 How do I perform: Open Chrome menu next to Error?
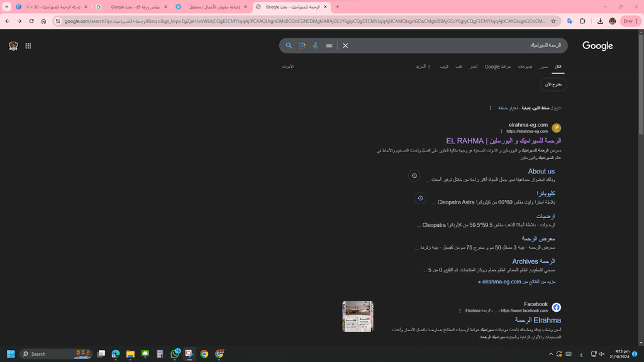coord(636,21)
